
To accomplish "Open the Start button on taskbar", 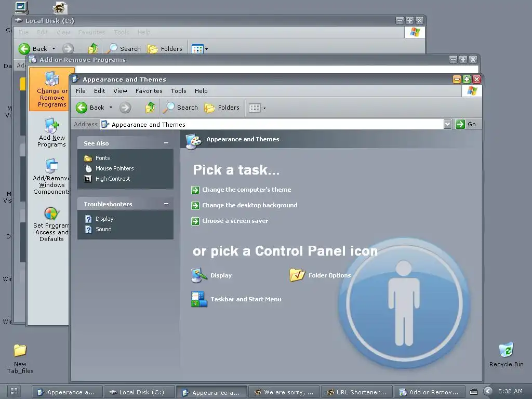I will pyautogui.click(x=14, y=391).
